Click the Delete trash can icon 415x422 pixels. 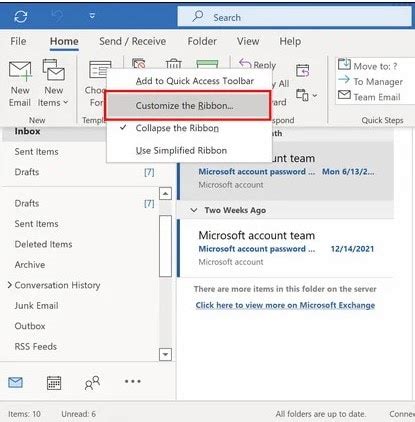click(174, 64)
